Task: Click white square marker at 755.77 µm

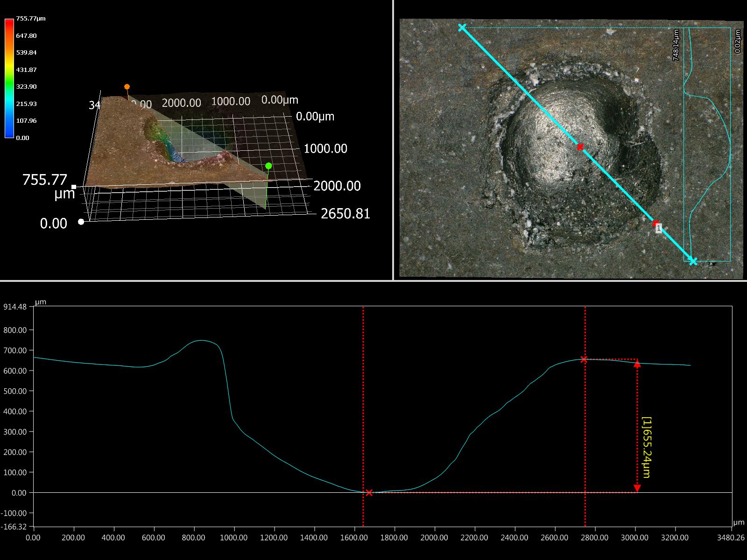Action: click(74, 187)
